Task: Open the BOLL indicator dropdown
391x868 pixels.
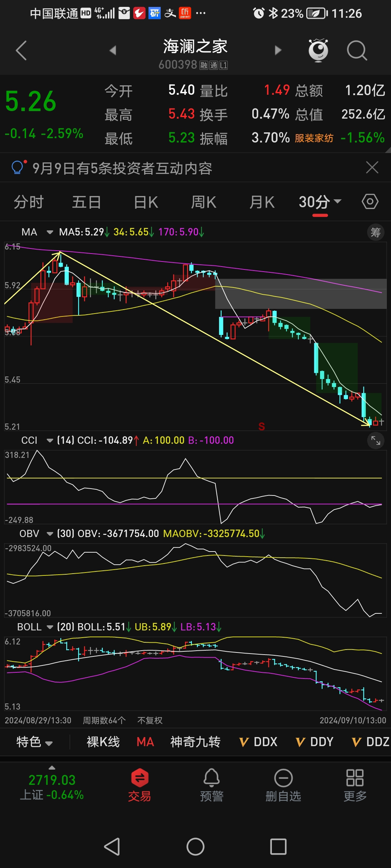Action: 35,627
